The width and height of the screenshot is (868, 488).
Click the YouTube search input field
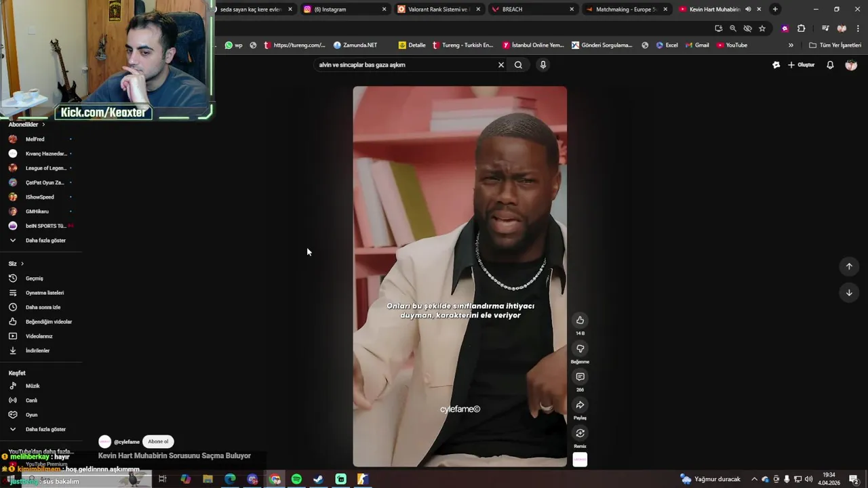pyautogui.click(x=406, y=65)
